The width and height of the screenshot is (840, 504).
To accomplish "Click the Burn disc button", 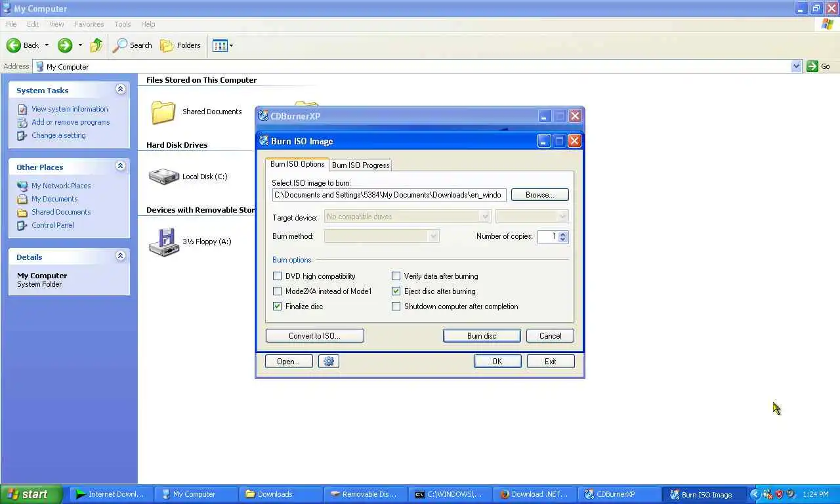I will point(482,336).
